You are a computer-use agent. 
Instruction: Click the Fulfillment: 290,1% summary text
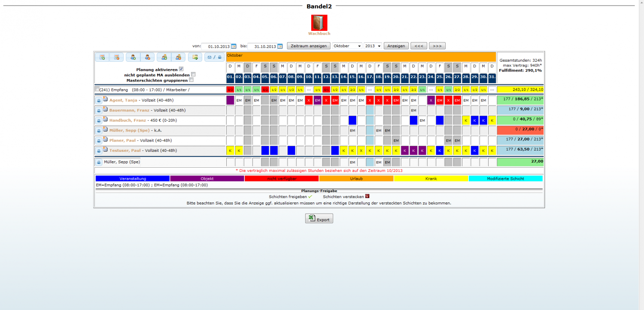(x=520, y=70)
